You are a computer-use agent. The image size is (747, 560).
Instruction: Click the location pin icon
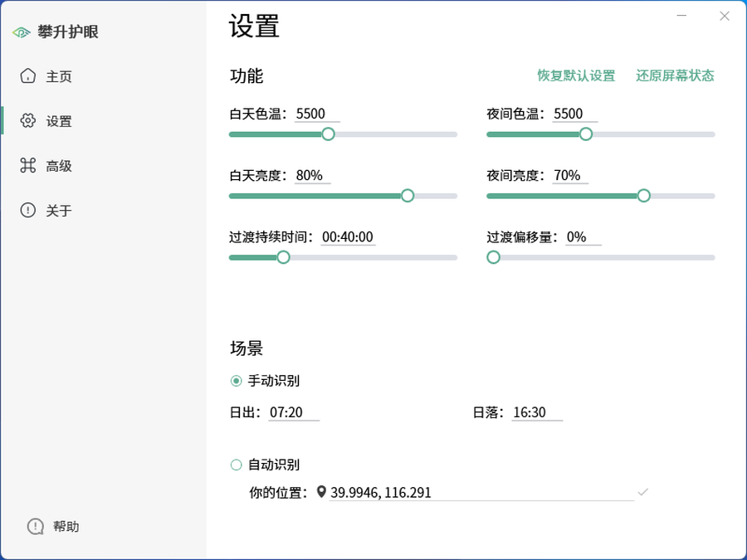pos(321,492)
